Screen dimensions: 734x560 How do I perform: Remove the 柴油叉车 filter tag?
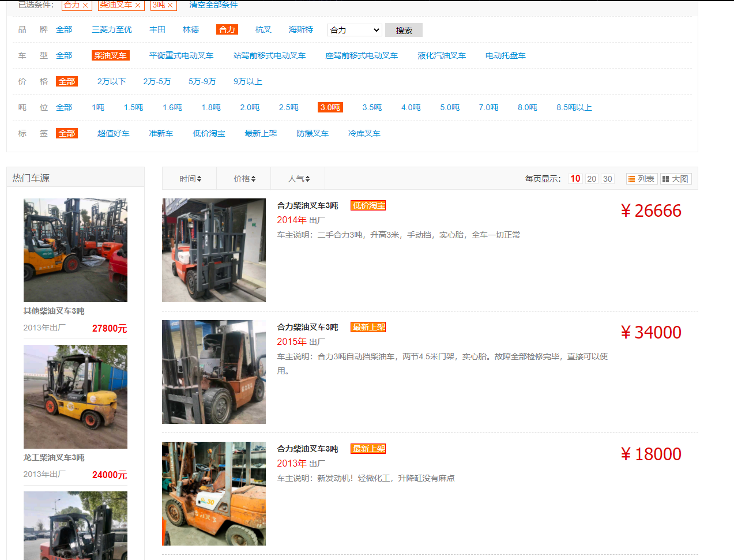(137, 5)
